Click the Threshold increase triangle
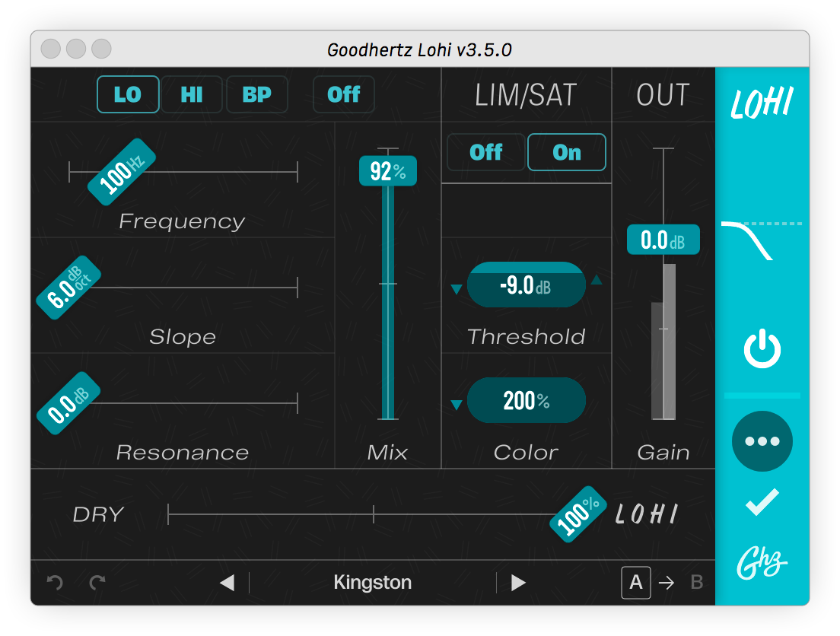The height and width of the screenshot is (636, 840). [597, 280]
